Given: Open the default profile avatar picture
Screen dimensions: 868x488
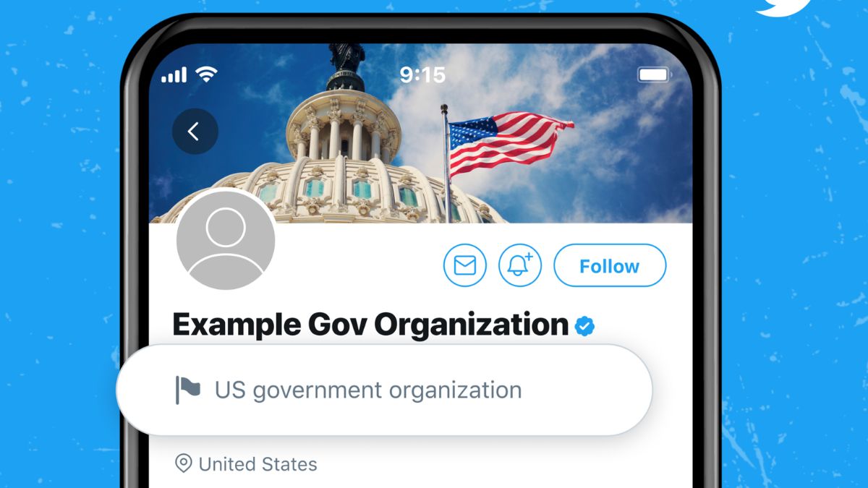Looking at the screenshot, I should [226, 240].
